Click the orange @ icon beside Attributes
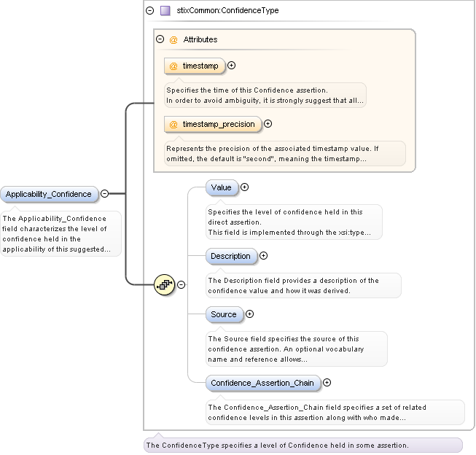476x455 pixels. (173, 40)
